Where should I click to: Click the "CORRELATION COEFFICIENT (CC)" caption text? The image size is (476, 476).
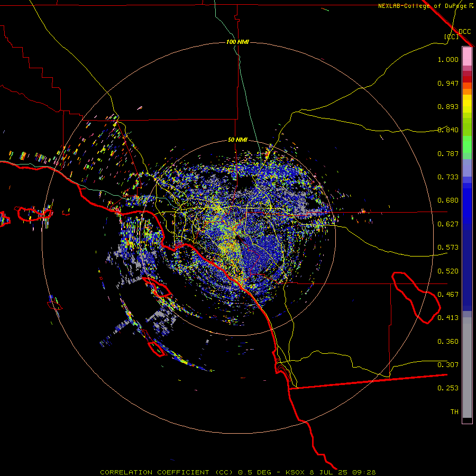pyautogui.click(x=167, y=472)
